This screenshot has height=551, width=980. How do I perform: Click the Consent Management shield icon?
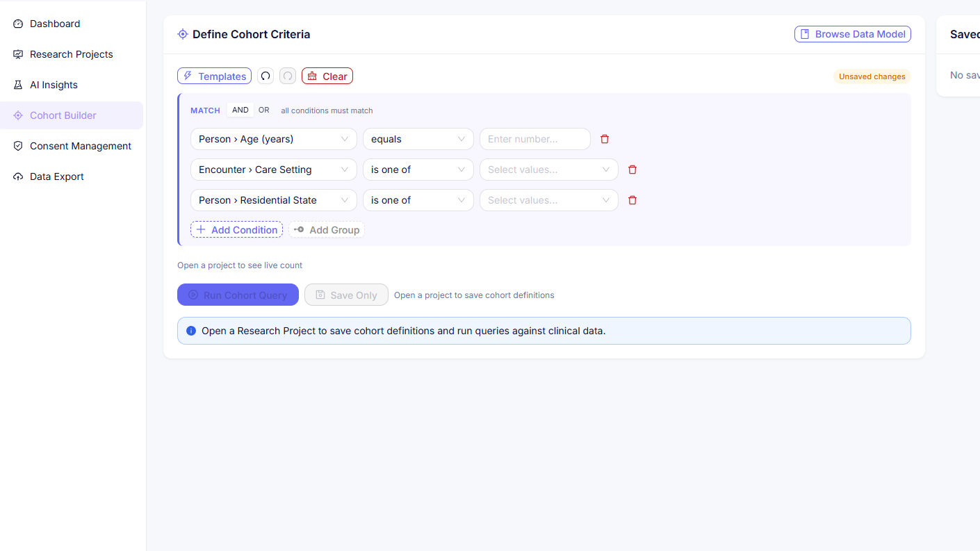point(18,146)
